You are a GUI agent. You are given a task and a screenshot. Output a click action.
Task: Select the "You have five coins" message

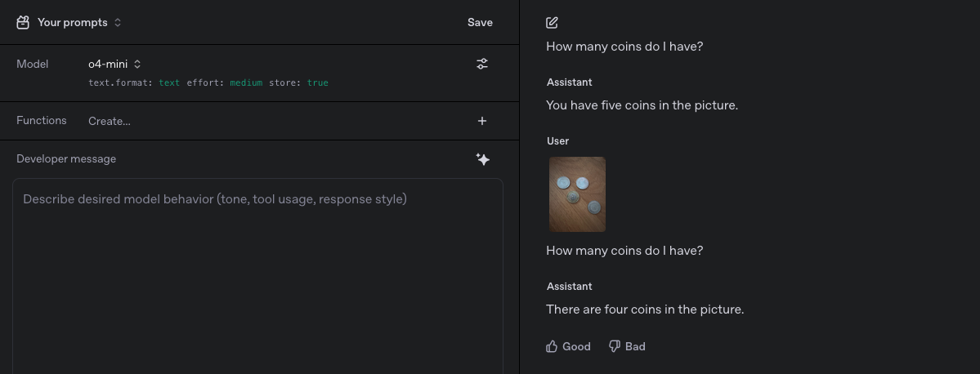[x=642, y=105]
